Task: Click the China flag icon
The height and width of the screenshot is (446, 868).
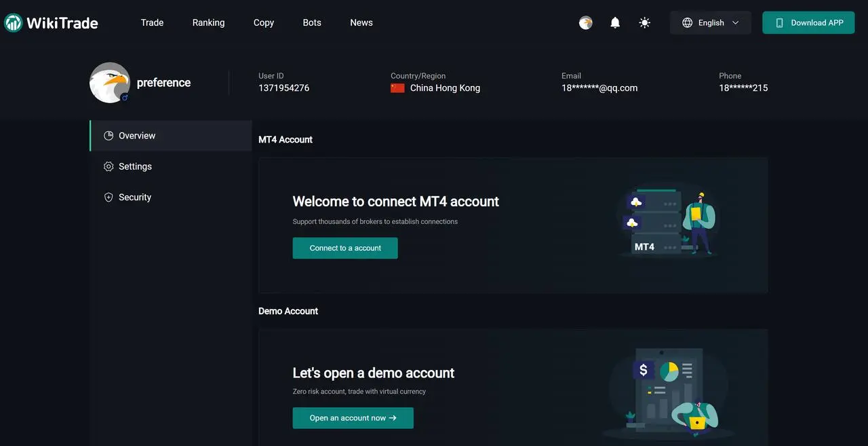Action: 397,88
